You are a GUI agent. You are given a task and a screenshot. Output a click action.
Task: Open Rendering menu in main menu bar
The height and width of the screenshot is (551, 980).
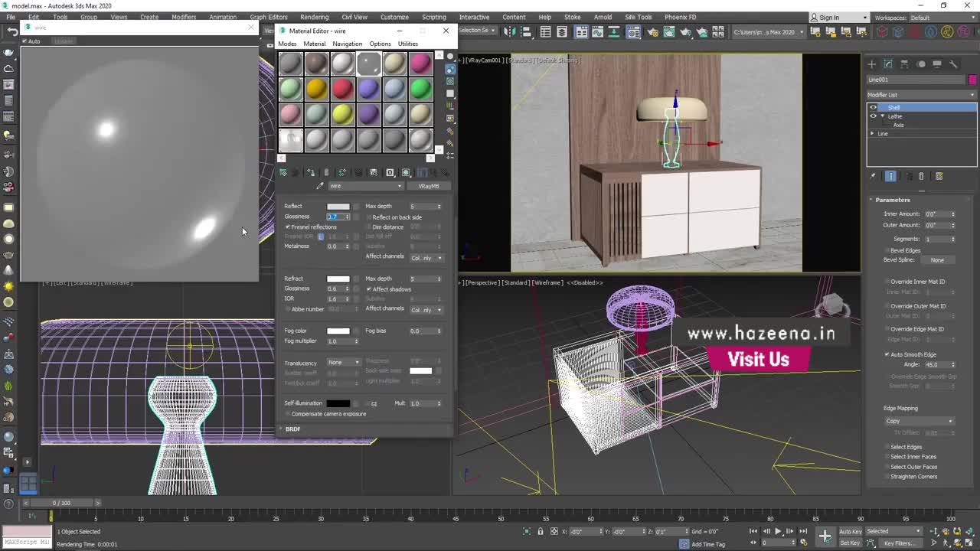pos(314,17)
